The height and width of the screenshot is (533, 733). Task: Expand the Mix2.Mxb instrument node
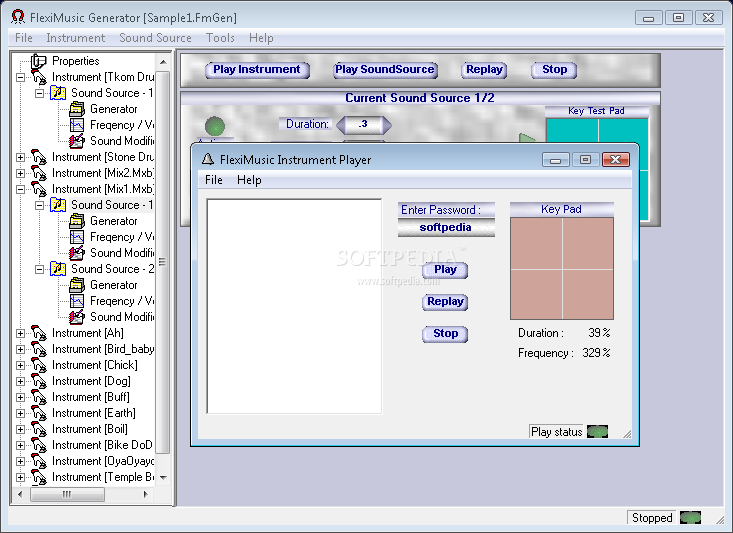pos(20,173)
